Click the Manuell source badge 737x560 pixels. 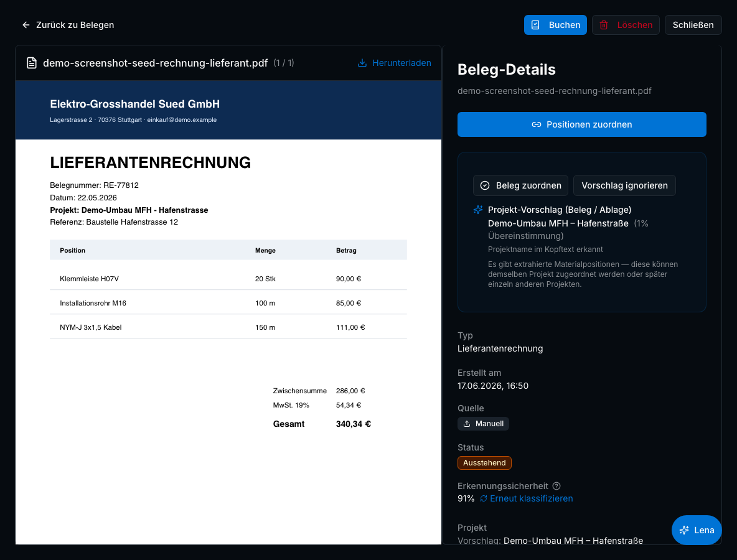[483, 424]
